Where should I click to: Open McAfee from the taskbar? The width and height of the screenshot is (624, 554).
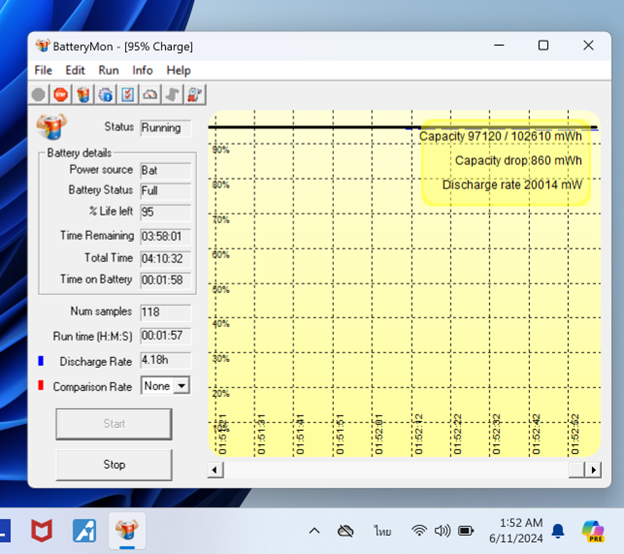point(42,531)
